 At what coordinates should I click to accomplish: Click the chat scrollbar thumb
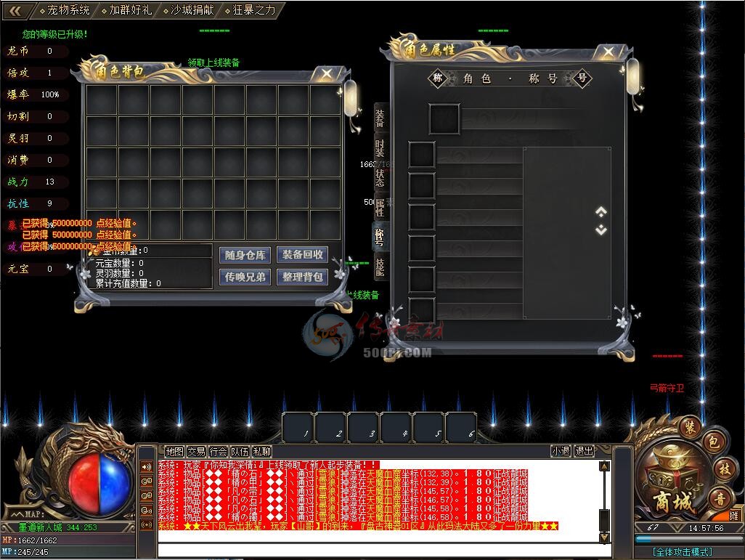click(x=604, y=520)
